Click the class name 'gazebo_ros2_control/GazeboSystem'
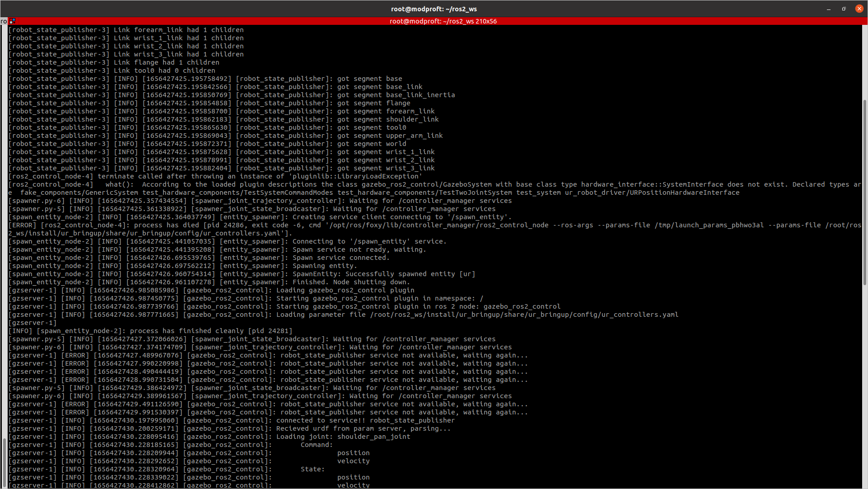Screen dimensions: 868x489 (x=427, y=184)
